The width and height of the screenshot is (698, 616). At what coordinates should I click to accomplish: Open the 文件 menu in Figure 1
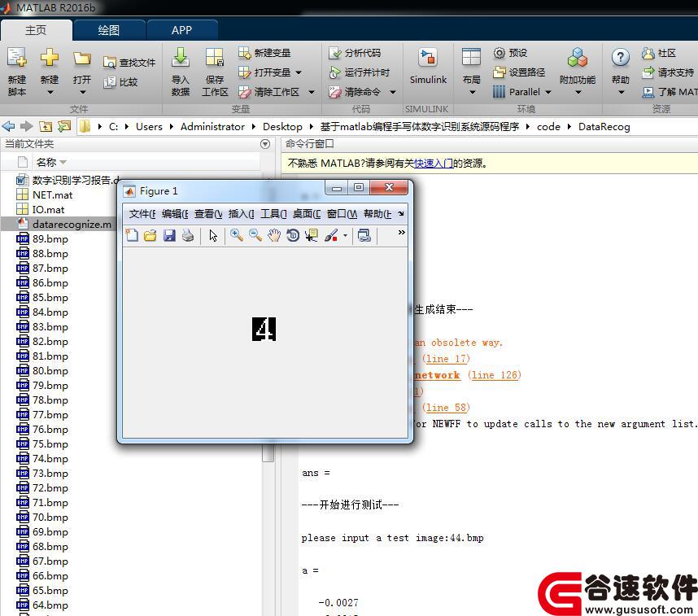(142, 214)
